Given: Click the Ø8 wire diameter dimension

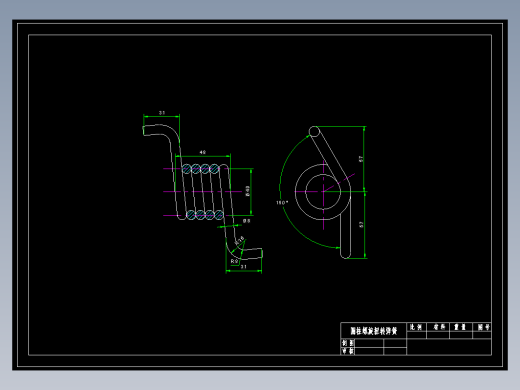Looking at the screenshot, I should [x=246, y=221].
